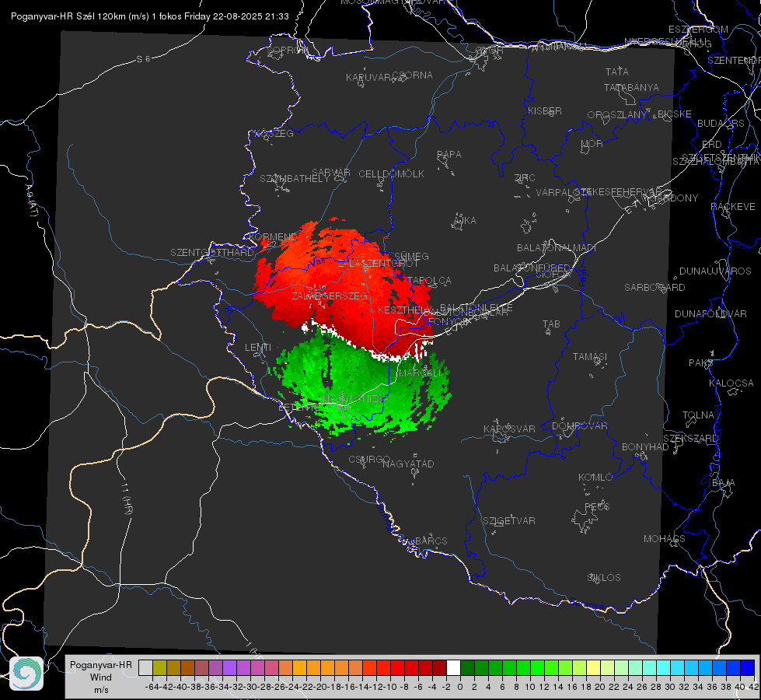Click the TAB town label
Screen dimensions: 761x700
coord(551,324)
